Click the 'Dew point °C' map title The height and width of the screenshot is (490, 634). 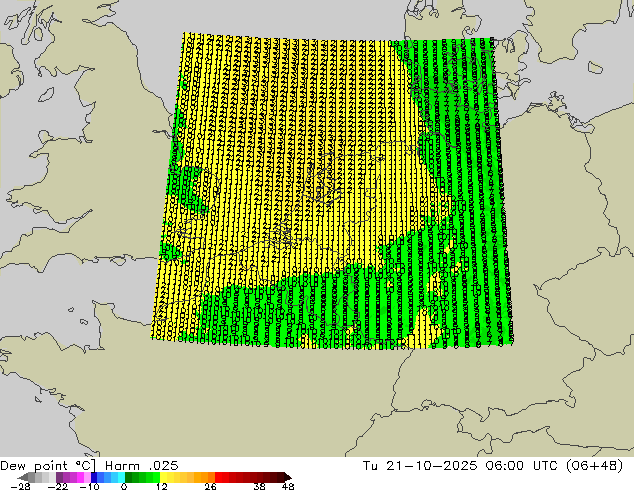tap(48, 466)
